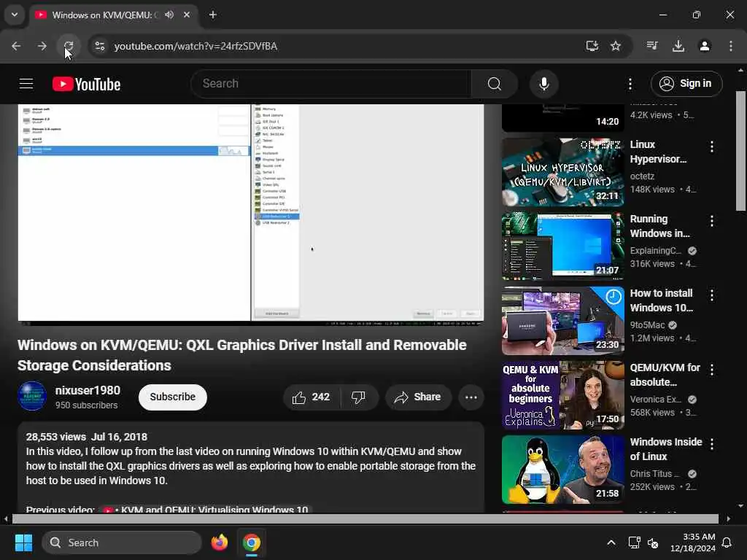Viewport: 747px width, 560px height.
Task: Open the YouTube guide hamburger menu
Action: [x=26, y=84]
